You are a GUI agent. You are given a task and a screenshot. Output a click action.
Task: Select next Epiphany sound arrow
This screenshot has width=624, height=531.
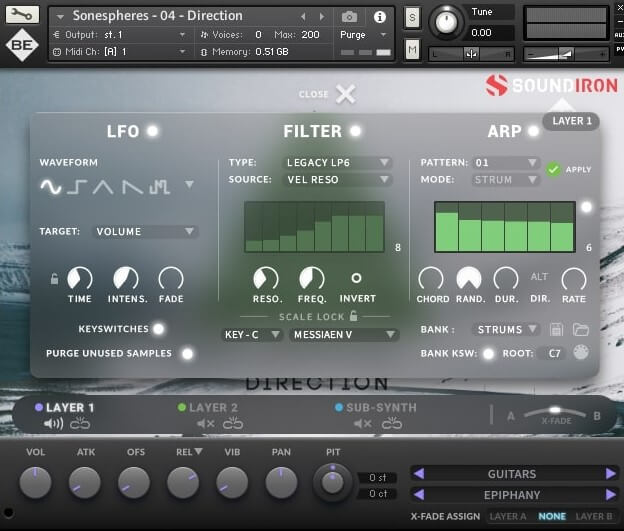610,495
